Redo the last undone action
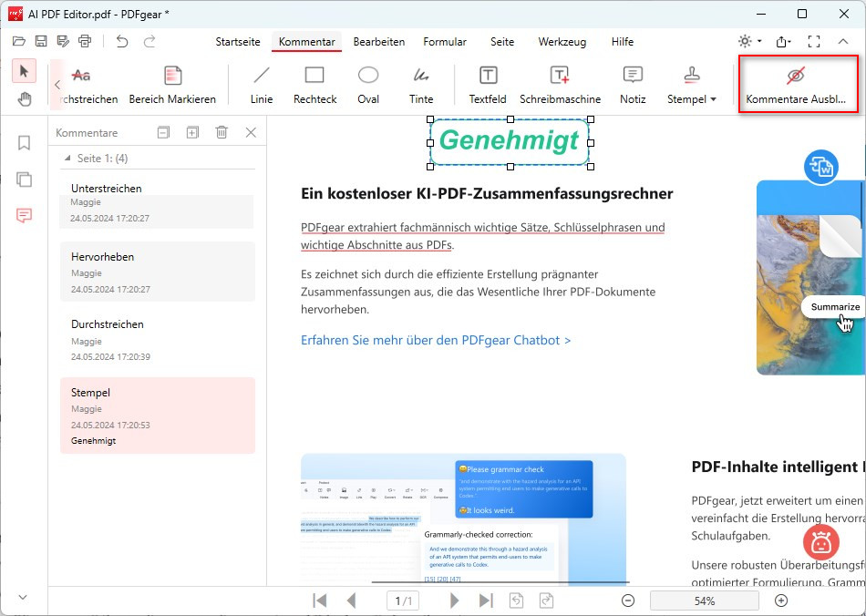866x616 pixels. click(149, 41)
